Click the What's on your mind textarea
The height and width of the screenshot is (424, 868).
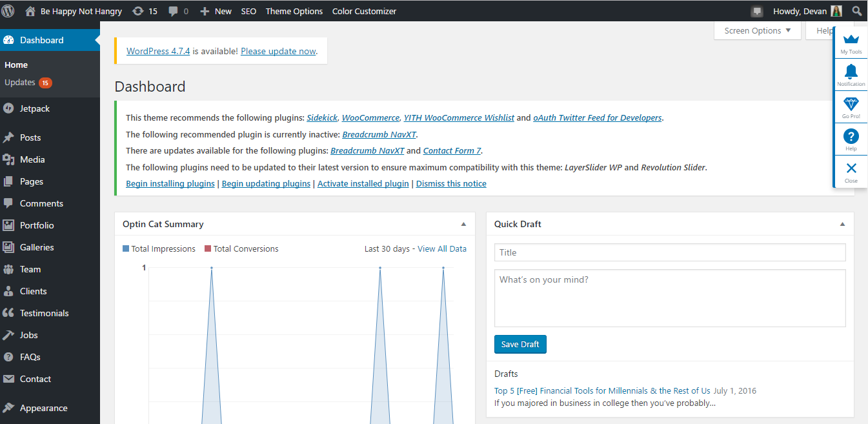tap(670, 298)
